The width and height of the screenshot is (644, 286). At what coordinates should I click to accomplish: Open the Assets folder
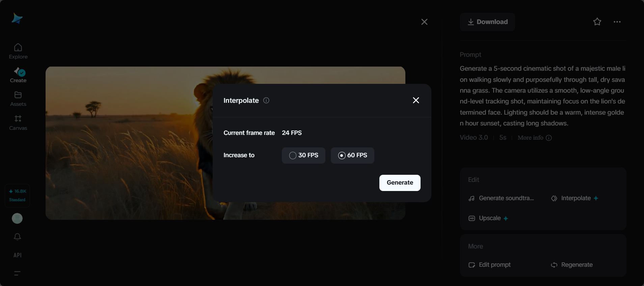tap(18, 99)
